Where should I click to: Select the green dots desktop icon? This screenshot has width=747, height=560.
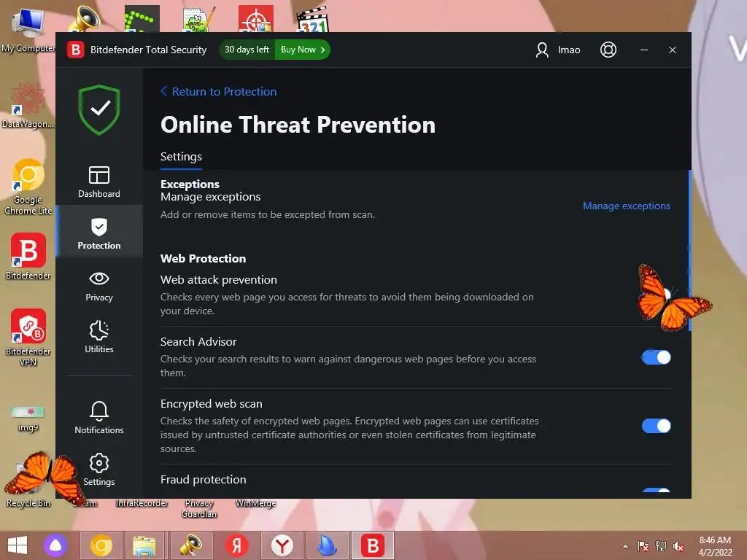(x=142, y=19)
